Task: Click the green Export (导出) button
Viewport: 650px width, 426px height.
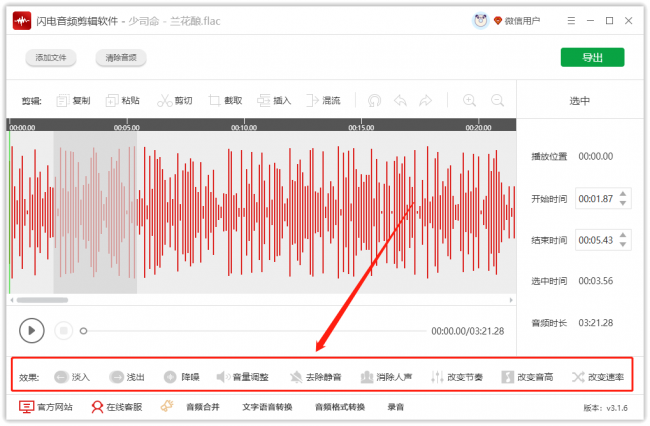Action: click(592, 57)
